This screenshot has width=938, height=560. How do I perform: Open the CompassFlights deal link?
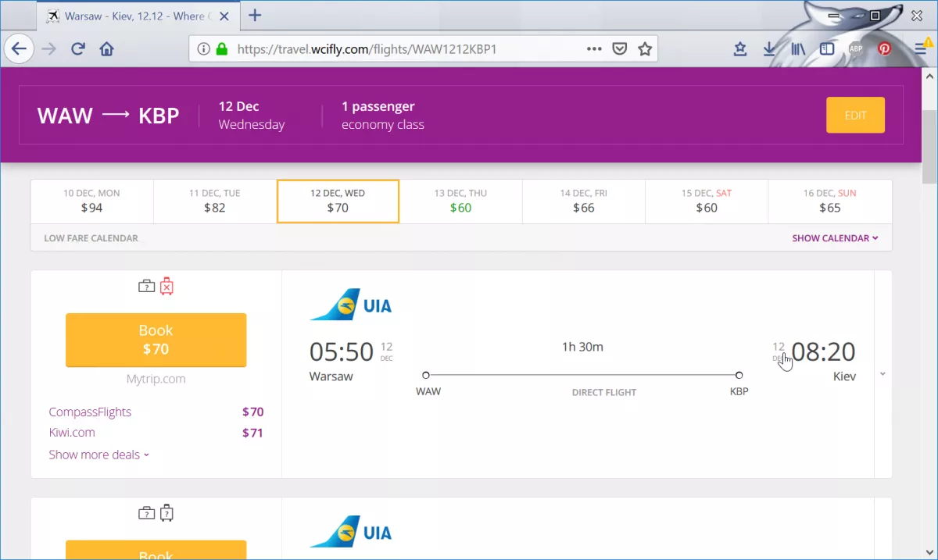click(90, 412)
